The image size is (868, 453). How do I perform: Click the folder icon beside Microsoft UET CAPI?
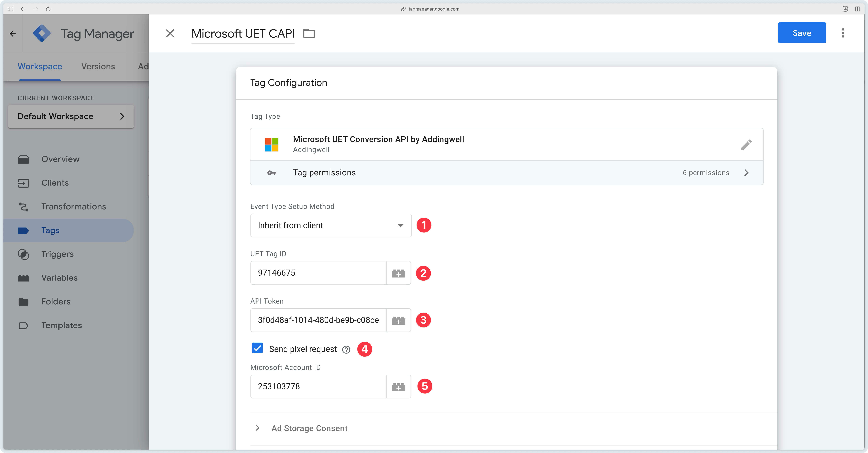pyautogui.click(x=309, y=33)
